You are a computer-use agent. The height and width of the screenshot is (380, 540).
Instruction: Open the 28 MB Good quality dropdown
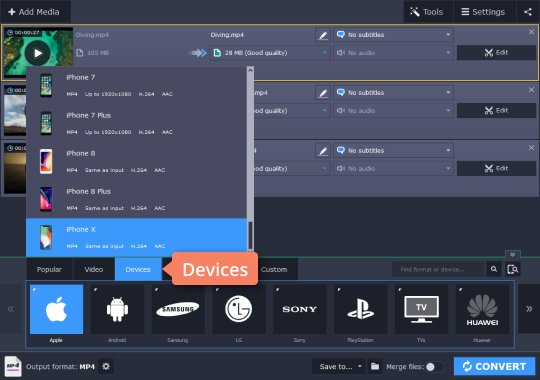[270, 53]
